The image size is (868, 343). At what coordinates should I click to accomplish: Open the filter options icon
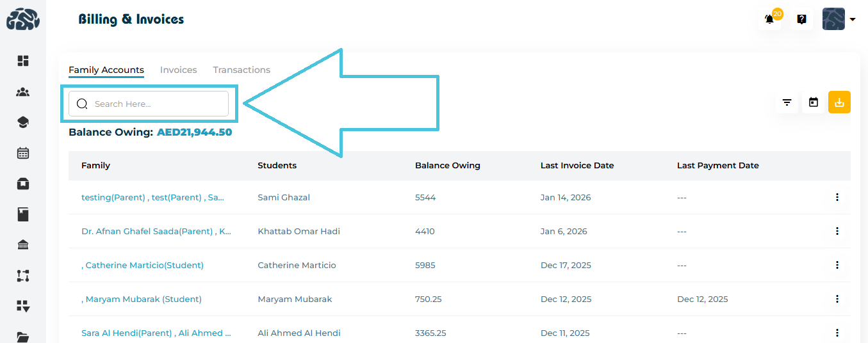[787, 102]
